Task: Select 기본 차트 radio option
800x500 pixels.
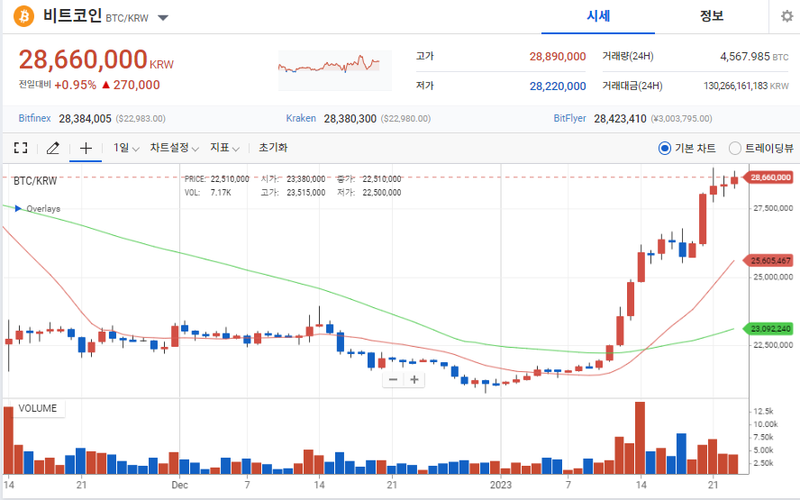Action: pyautogui.click(x=665, y=148)
